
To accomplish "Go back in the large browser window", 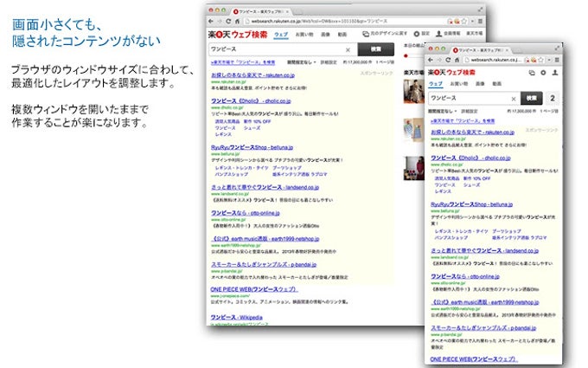I will tap(211, 22).
